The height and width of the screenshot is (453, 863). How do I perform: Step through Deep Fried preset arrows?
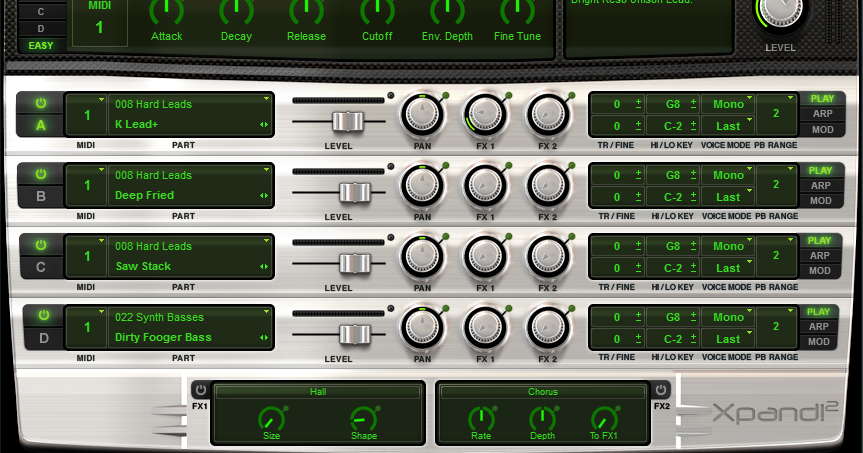[x=264, y=195]
